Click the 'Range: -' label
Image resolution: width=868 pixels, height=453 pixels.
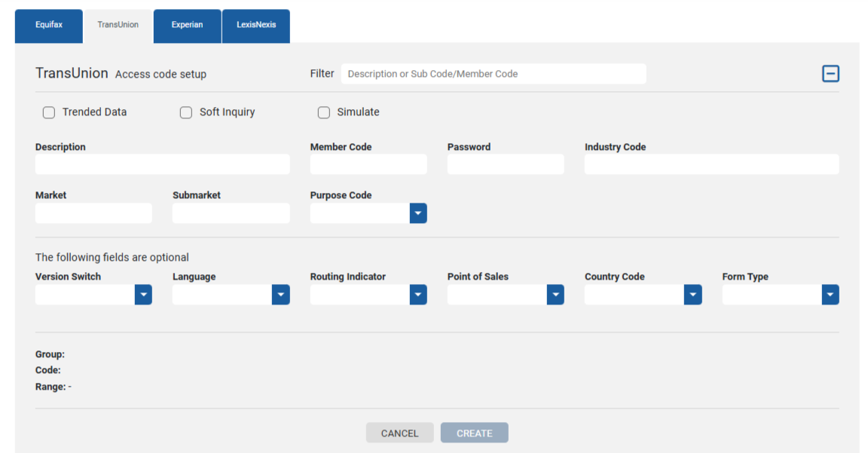pyautogui.click(x=53, y=387)
